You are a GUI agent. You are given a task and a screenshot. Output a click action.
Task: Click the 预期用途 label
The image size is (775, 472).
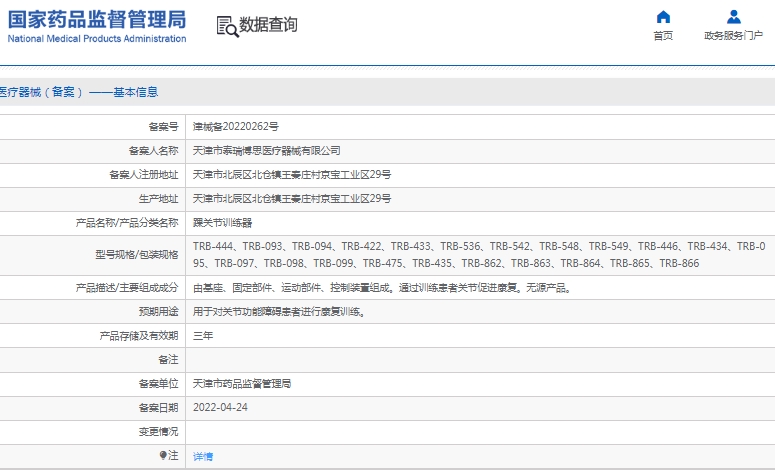[x=158, y=312]
